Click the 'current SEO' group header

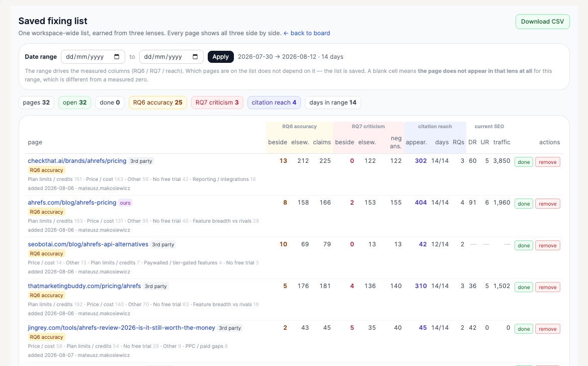(x=489, y=126)
